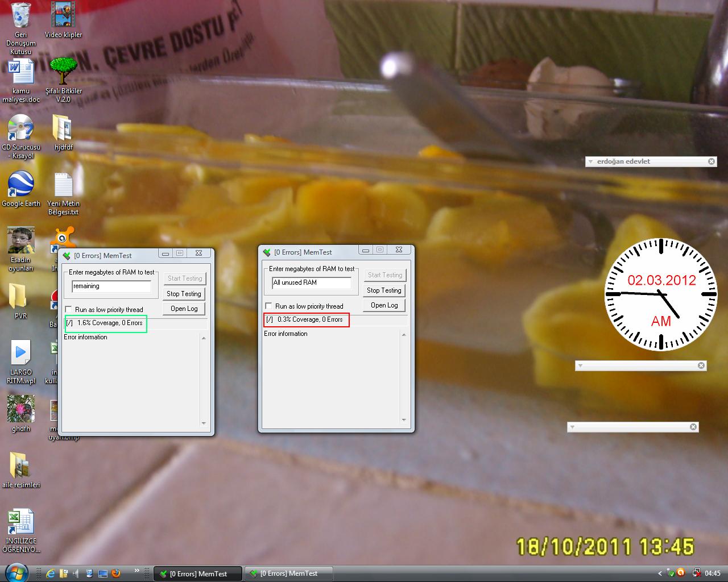Open the dropdown on the empty gadget search box
Screen dimensions: 728x582
579,365
